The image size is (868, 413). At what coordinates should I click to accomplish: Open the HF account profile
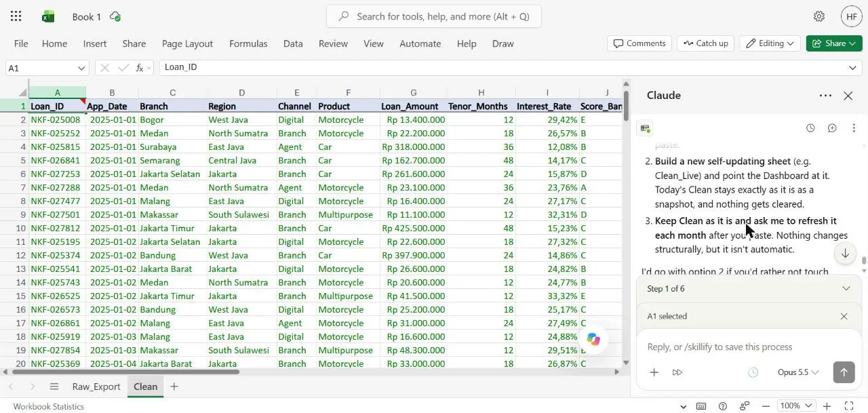click(852, 16)
